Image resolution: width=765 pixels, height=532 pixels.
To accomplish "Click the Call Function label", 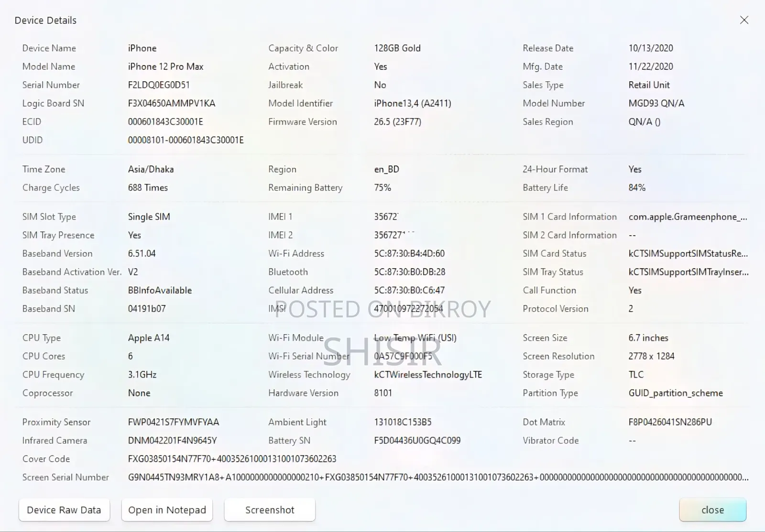I will pos(549,291).
